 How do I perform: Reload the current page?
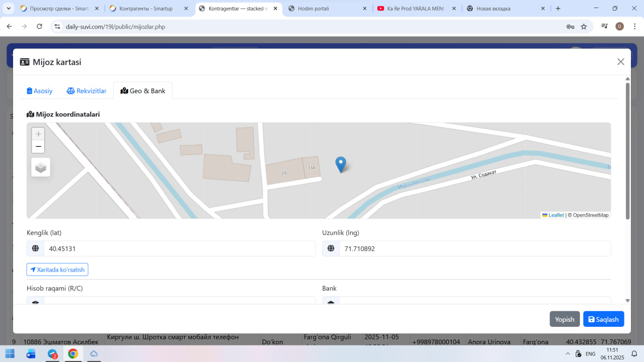click(40, 27)
